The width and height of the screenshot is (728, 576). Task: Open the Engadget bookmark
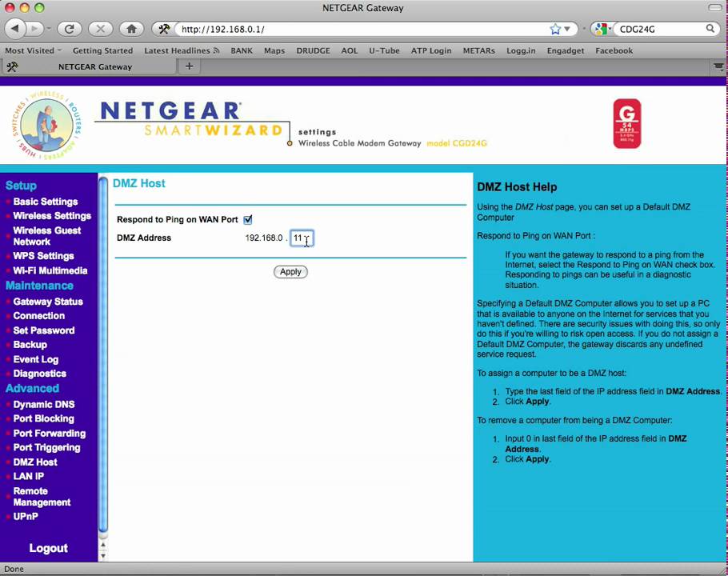click(566, 50)
